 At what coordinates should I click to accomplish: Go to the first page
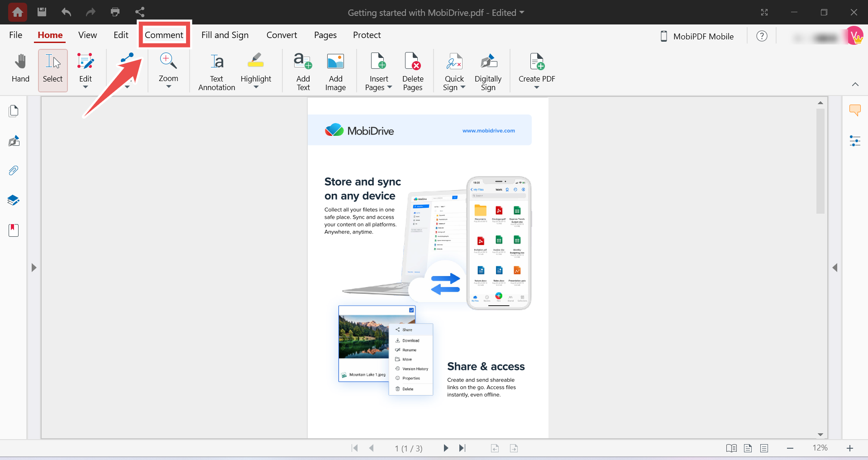click(x=355, y=448)
